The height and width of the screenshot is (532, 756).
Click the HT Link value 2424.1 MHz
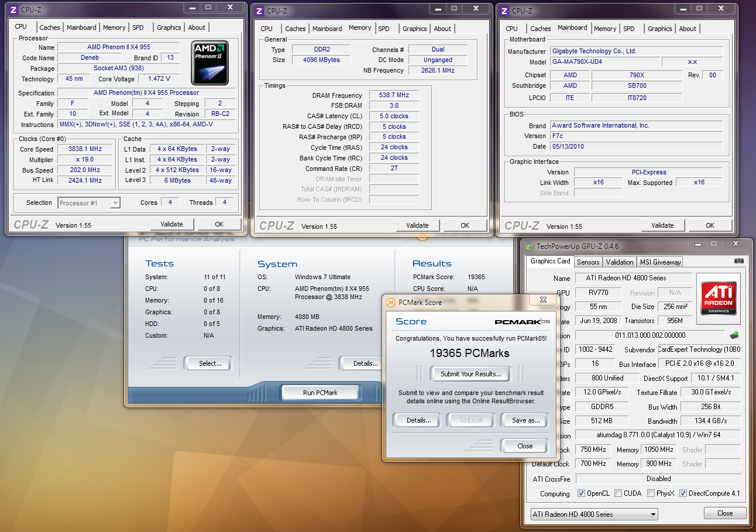(x=84, y=180)
